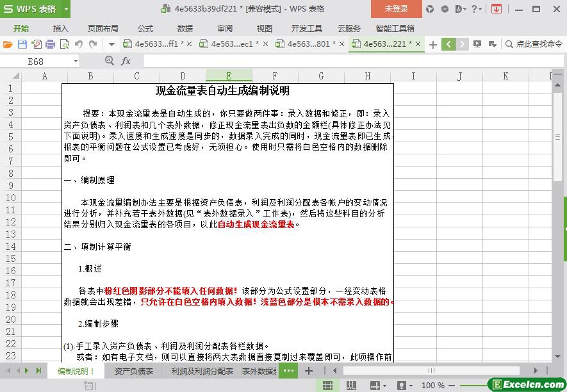Switch to the 资产负债表 sheet tab
The image size is (567, 392).
134,371
